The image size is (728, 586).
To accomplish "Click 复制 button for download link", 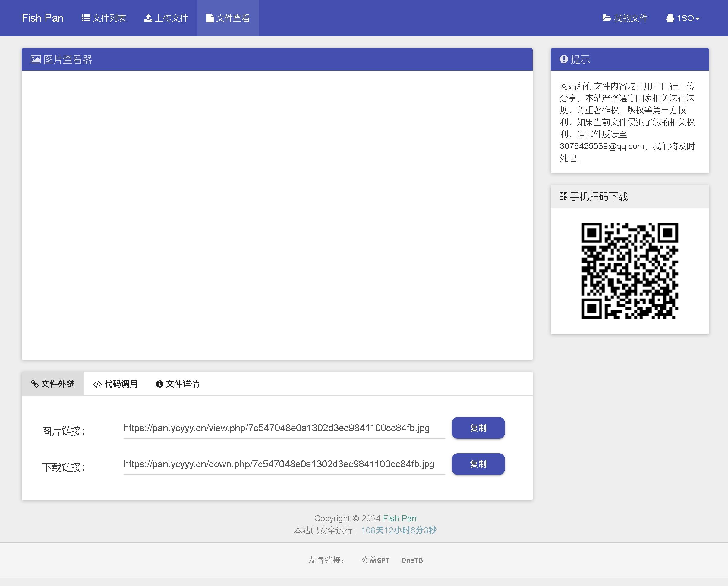I will (x=478, y=463).
